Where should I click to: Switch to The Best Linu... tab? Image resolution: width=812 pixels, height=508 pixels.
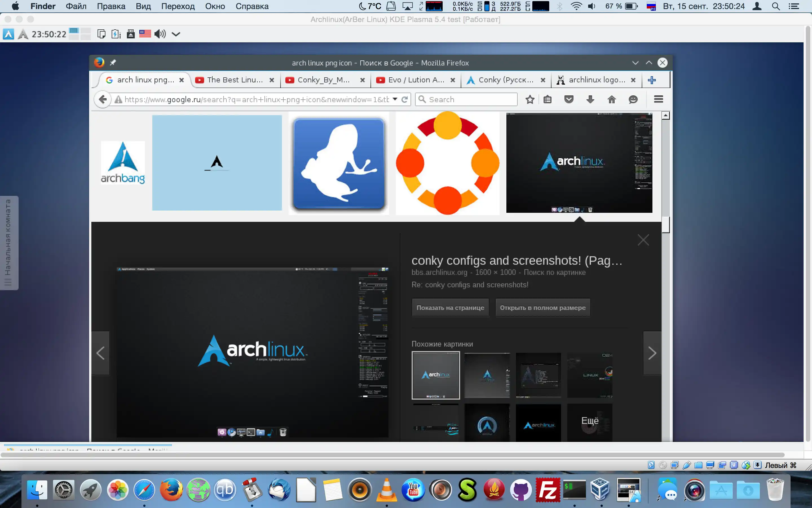coord(235,80)
